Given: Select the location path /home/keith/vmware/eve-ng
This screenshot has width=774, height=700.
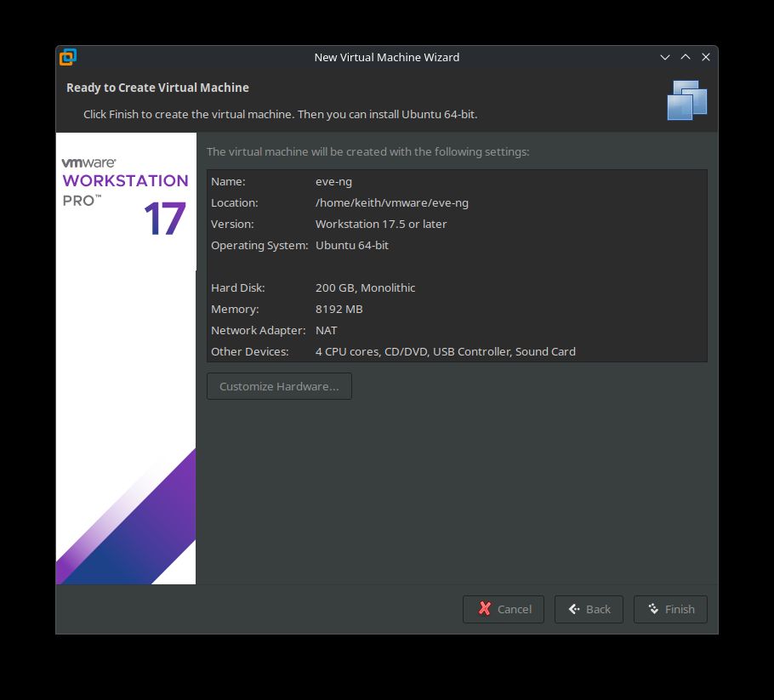Looking at the screenshot, I should [x=392, y=203].
